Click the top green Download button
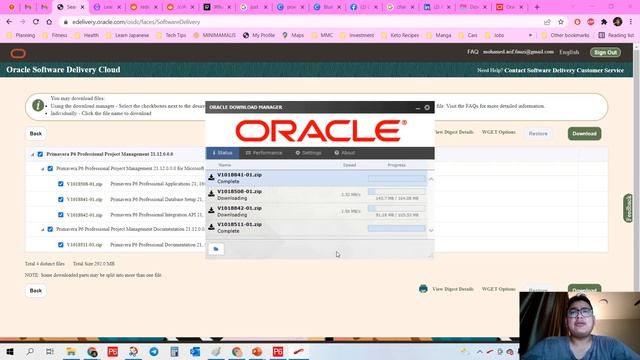Screen dimensions: 640x360 (x=584, y=133)
